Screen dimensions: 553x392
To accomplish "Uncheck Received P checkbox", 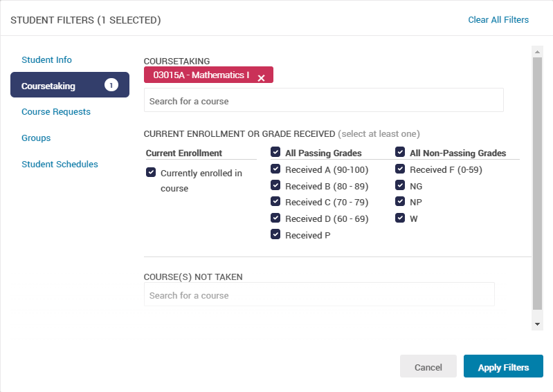I will (275, 235).
